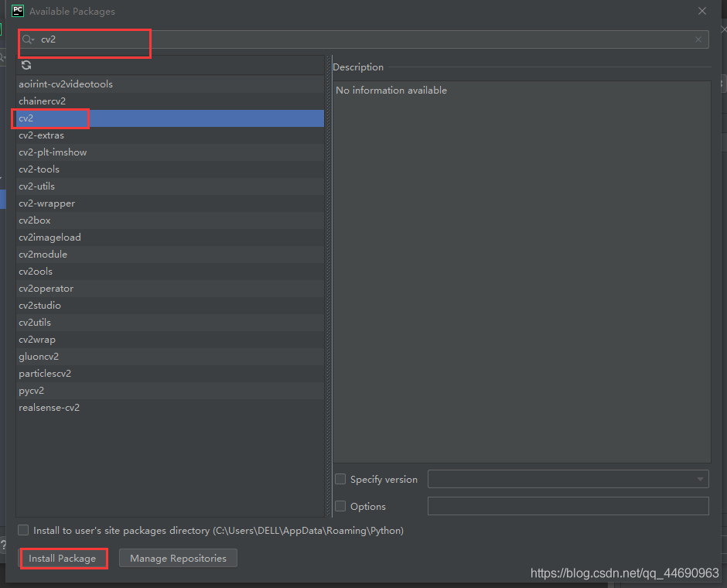This screenshot has width=727, height=588.
Task: Select the cv2wrap package
Action: click(170, 340)
